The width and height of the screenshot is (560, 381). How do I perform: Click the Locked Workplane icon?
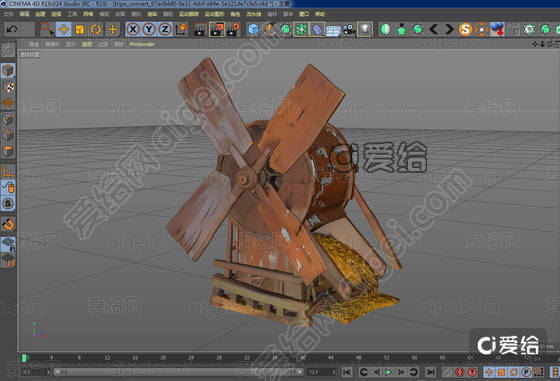(x=8, y=244)
